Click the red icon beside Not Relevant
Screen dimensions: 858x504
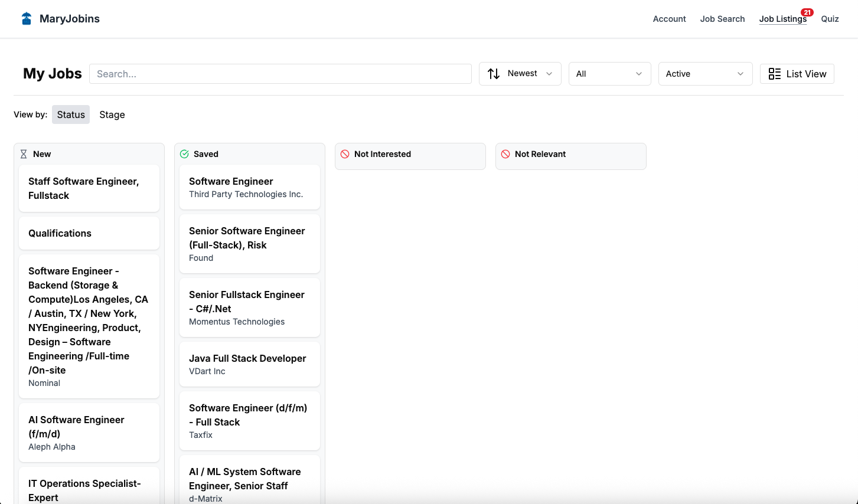pyautogui.click(x=505, y=154)
